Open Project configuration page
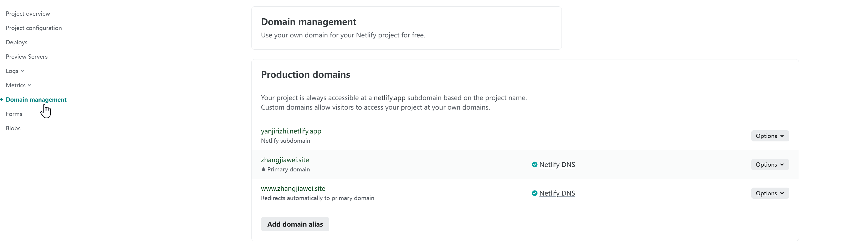Screen dimensions: 868x251 [34, 28]
